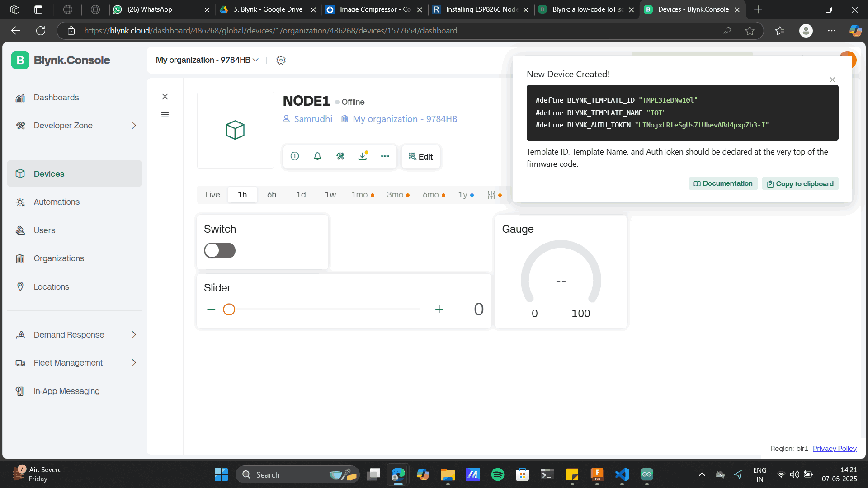The width and height of the screenshot is (868, 488).
Task: Click the NODE1 device cube image
Action: tap(235, 130)
